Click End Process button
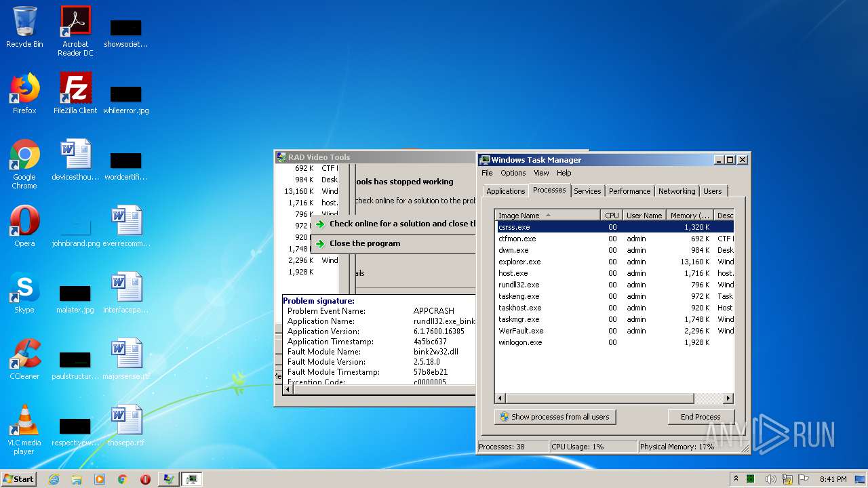The width and height of the screenshot is (868, 488). (701, 417)
